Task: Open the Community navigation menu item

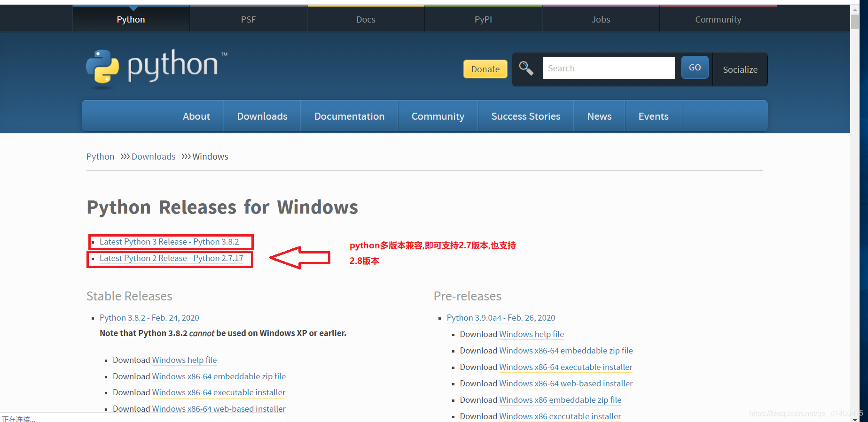Action: tap(438, 116)
